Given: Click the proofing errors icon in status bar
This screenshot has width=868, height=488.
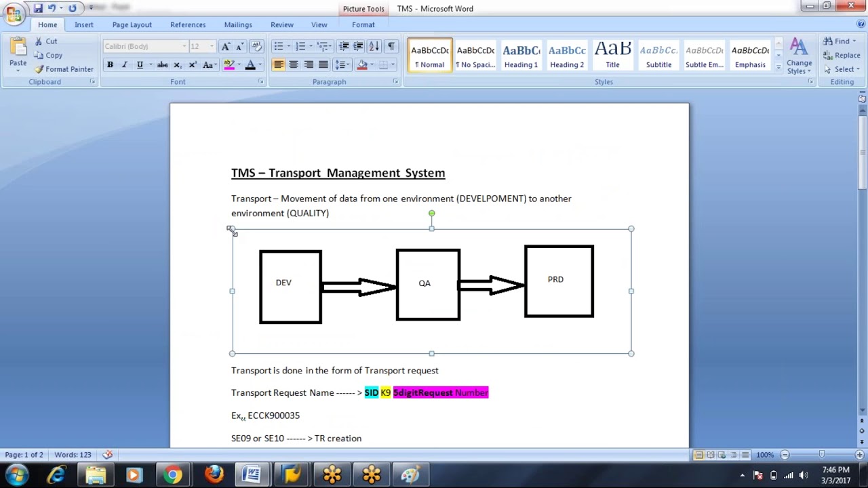Looking at the screenshot, I should tap(107, 455).
